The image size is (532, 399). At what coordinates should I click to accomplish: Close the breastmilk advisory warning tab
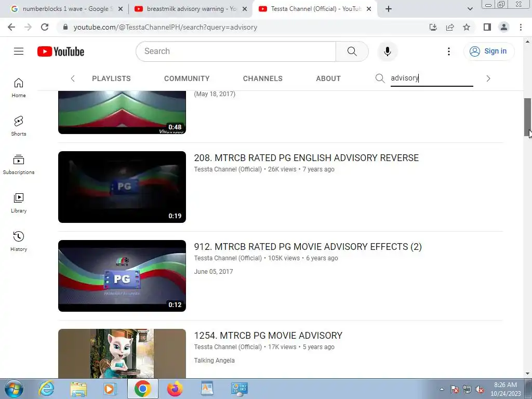(245, 9)
